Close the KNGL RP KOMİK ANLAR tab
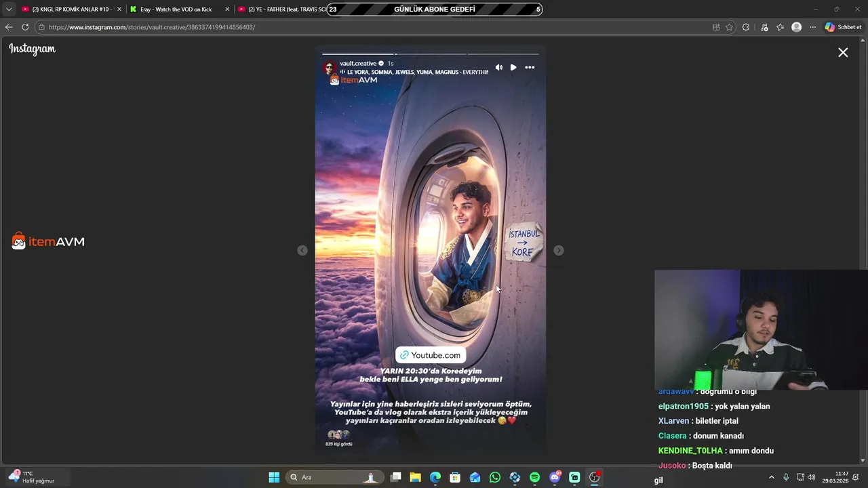Screen dimensions: 868x488 119,9
